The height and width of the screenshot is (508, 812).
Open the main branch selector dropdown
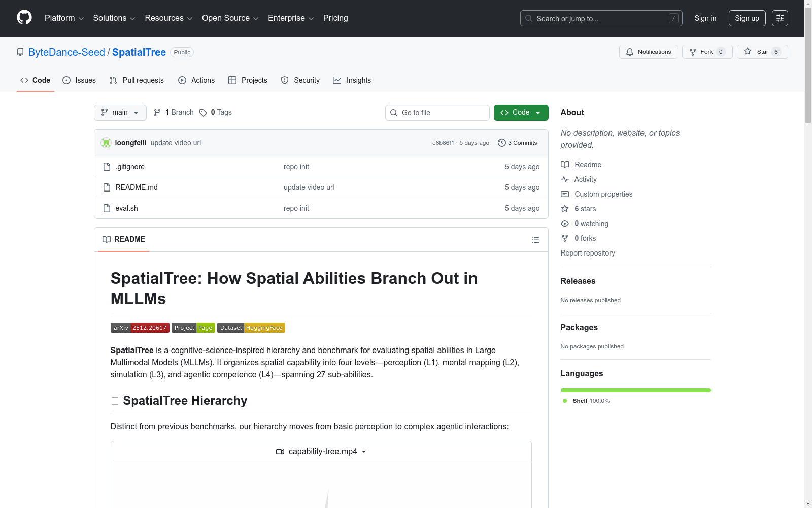(x=120, y=113)
